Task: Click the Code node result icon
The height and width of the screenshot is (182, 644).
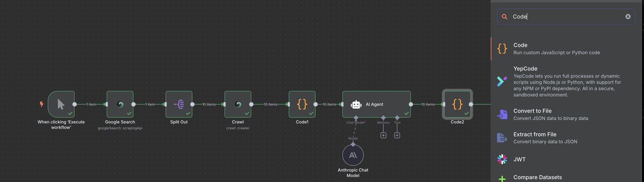Action: click(502, 48)
